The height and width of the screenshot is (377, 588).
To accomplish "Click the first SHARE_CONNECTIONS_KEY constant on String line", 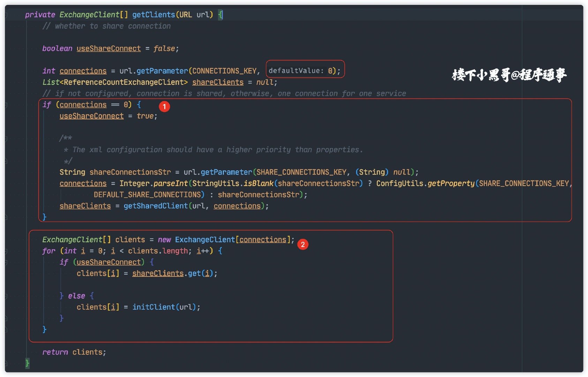I will [301, 172].
